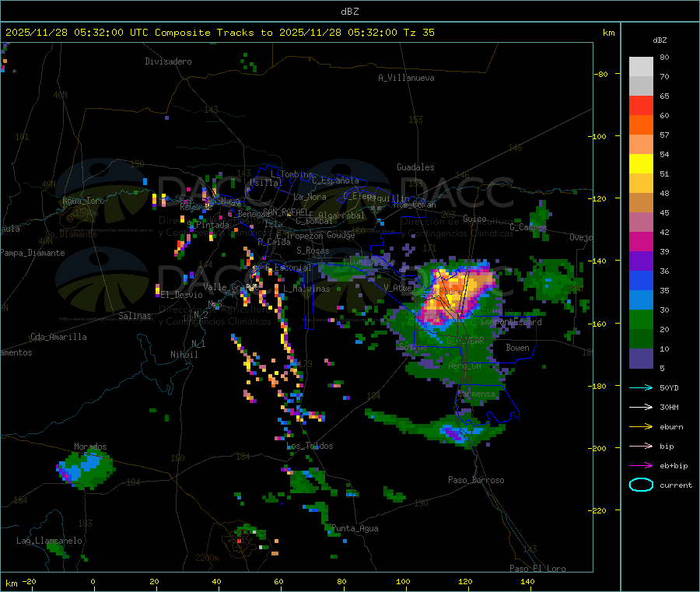Image resolution: width=700 pixels, height=592 pixels.
Task: Click the blue-green radar echo below Morados
Action: [86, 470]
